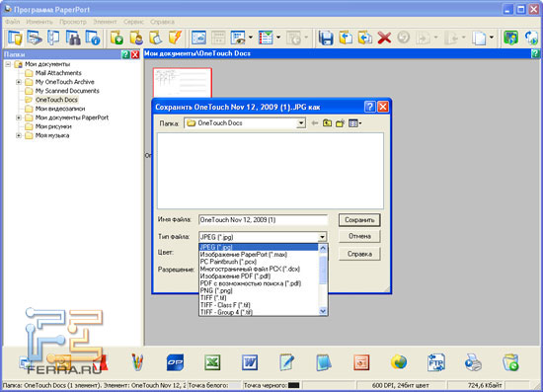Click the Сохранить button
Screen dimensions: 543x392
click(x=359, y=220)
